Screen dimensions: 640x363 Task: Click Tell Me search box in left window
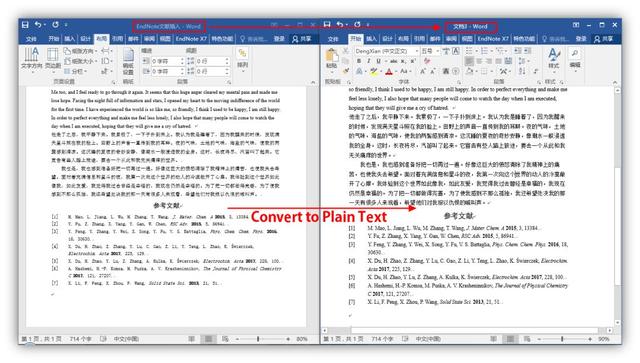pos(253,39)
